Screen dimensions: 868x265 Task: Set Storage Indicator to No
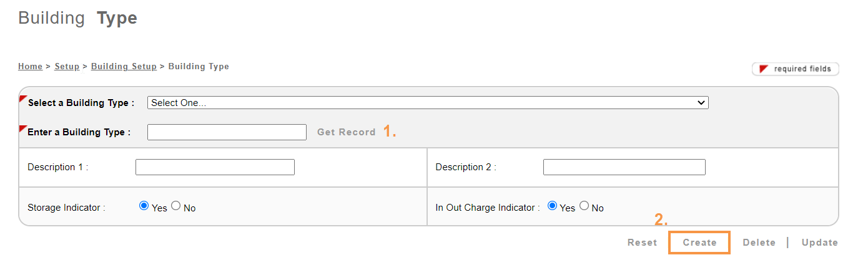click(176, 206)
